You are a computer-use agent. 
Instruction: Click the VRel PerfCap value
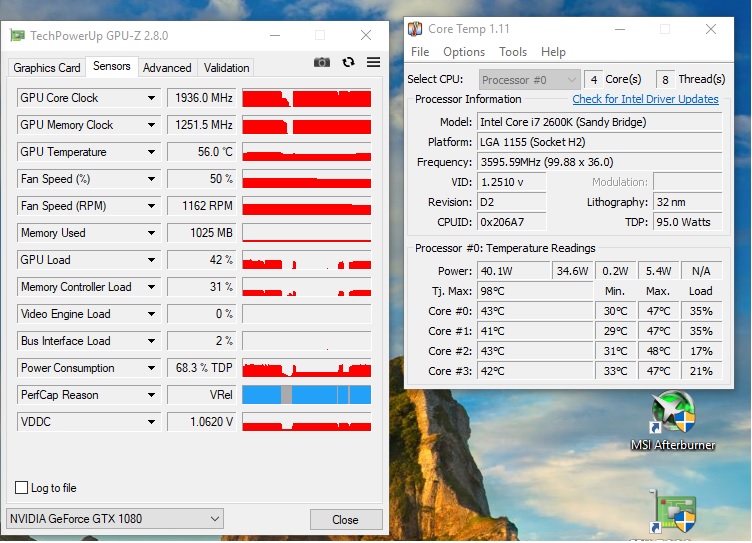point(202,395)
